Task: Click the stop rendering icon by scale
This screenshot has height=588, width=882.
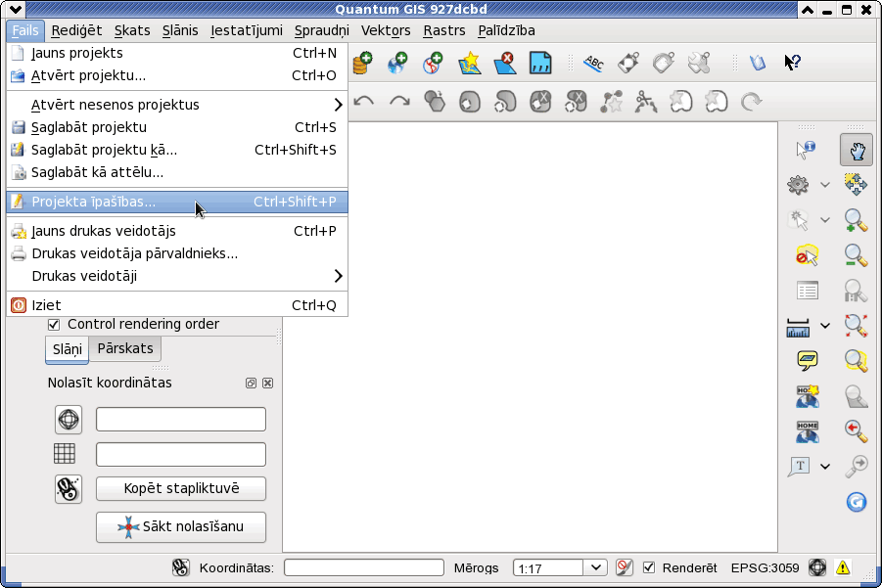Action: point(624,567)
